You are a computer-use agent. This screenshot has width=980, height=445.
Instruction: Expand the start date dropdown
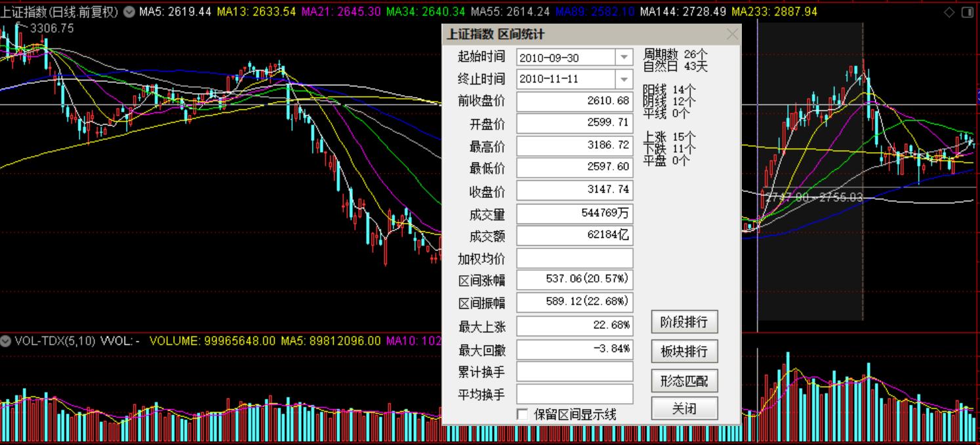point(624,58)
